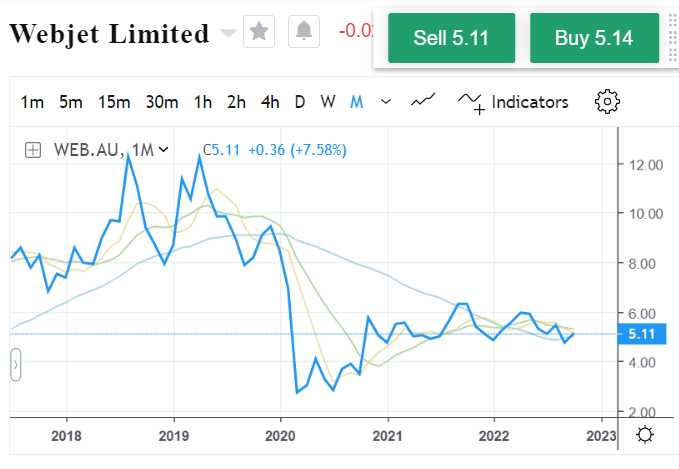Grab the trade panel drag handle dots
This screenshot has width=679, height=469.
point(673,38)
